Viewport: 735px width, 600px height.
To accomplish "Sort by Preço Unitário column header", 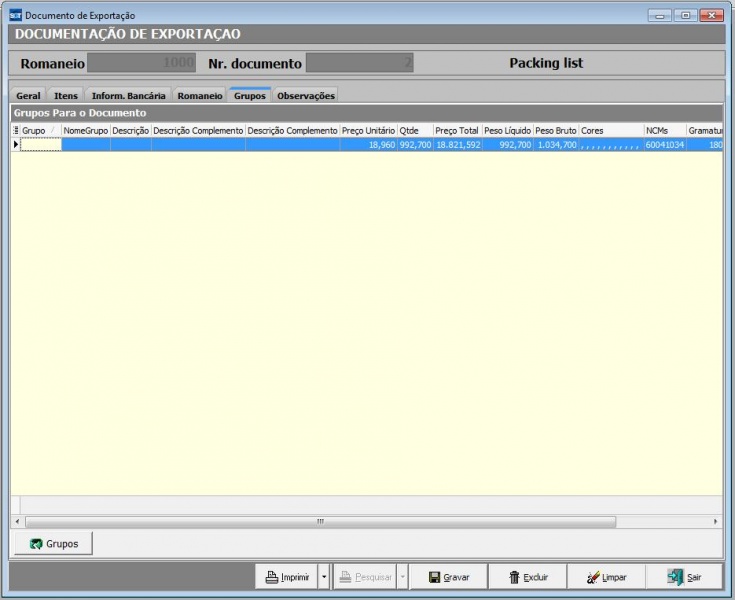I will coord(368,130).
